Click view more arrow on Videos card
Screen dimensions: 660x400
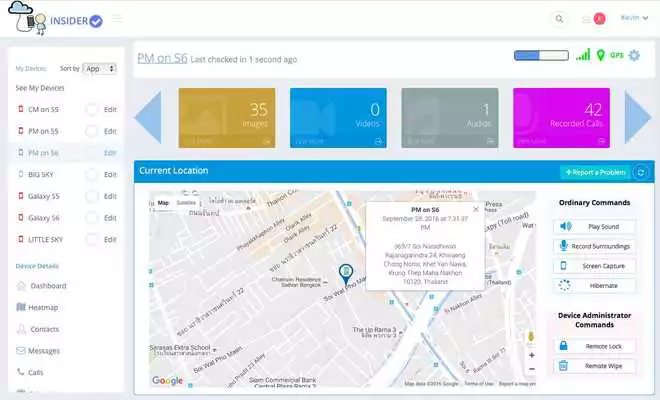coord(378,141)
